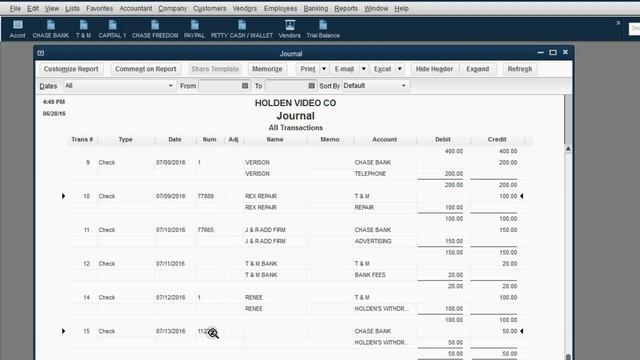Viewport: 640px width, 360px height.
Task: Select TELEPHONE account cell
Action: (370, 174)
